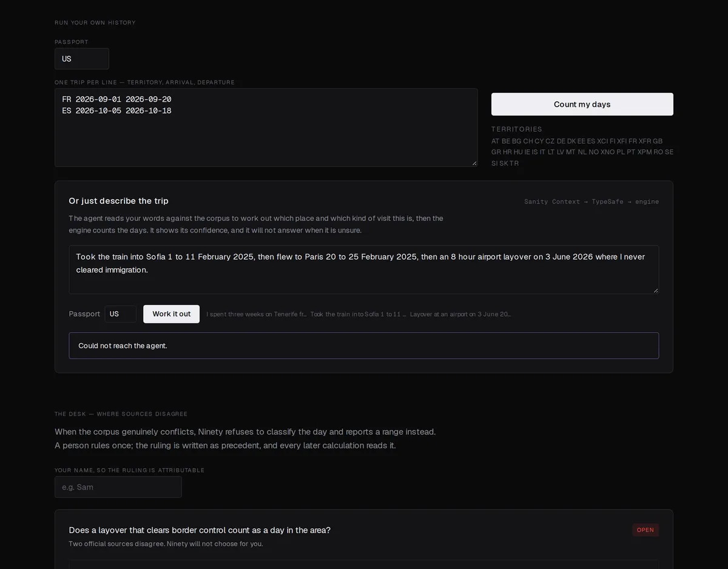Select the CH territory code

tap(528, 141)
